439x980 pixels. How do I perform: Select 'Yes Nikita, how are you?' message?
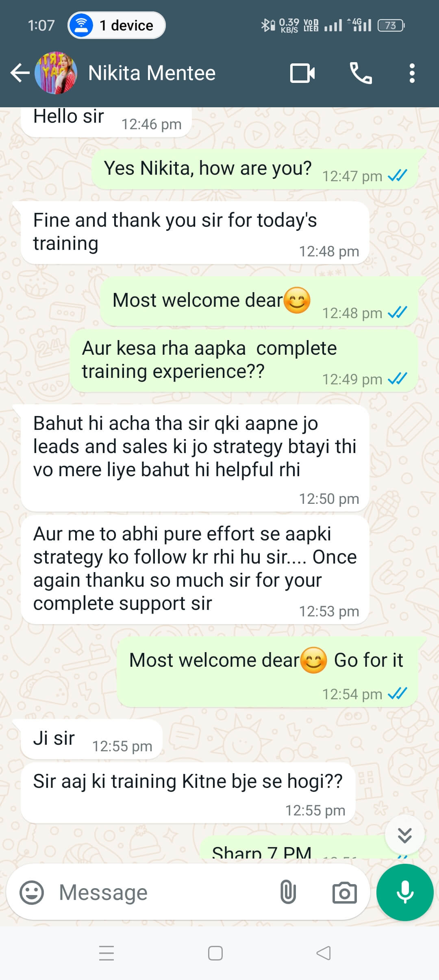[x=255, y=169]
